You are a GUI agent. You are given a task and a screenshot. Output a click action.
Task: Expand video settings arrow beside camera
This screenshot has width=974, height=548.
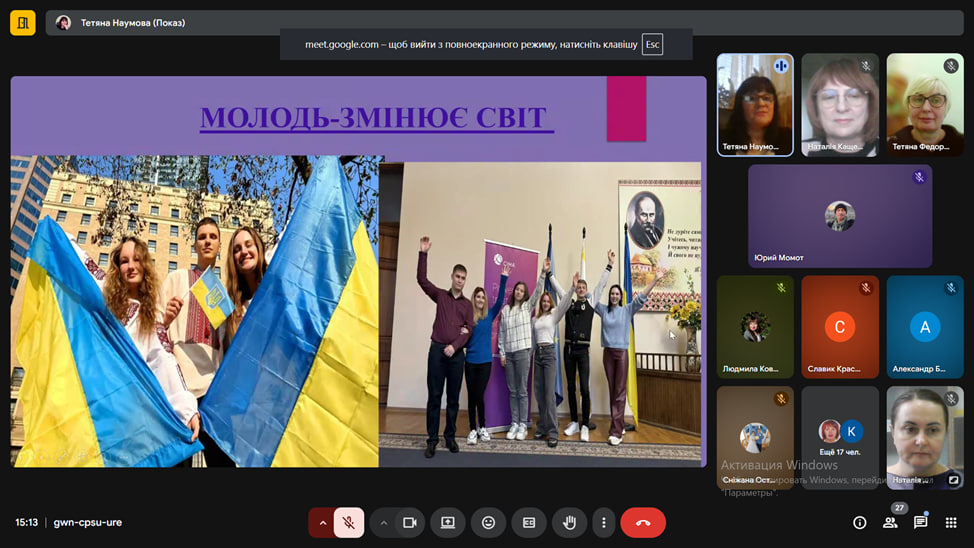point(383,522)
